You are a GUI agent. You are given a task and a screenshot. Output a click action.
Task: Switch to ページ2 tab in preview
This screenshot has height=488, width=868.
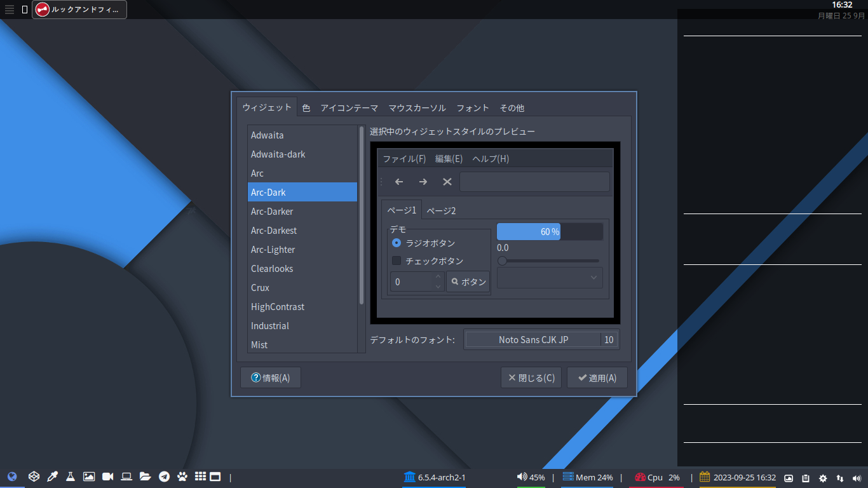[x=441, y=211]
